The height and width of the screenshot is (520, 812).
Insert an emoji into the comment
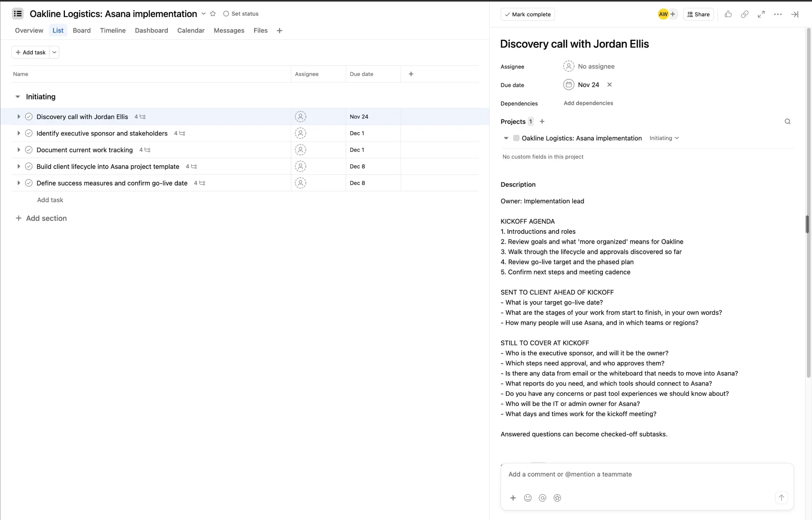[528, 498]
